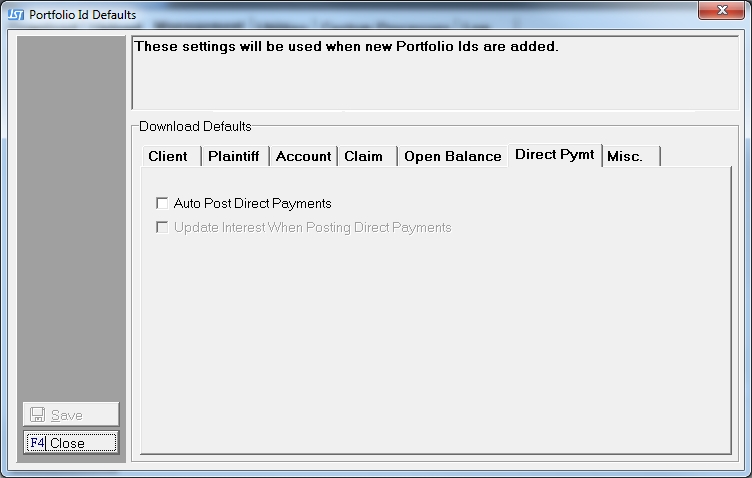
Task: Open the Plaintiff tab
Action: (x=234, y=156)
